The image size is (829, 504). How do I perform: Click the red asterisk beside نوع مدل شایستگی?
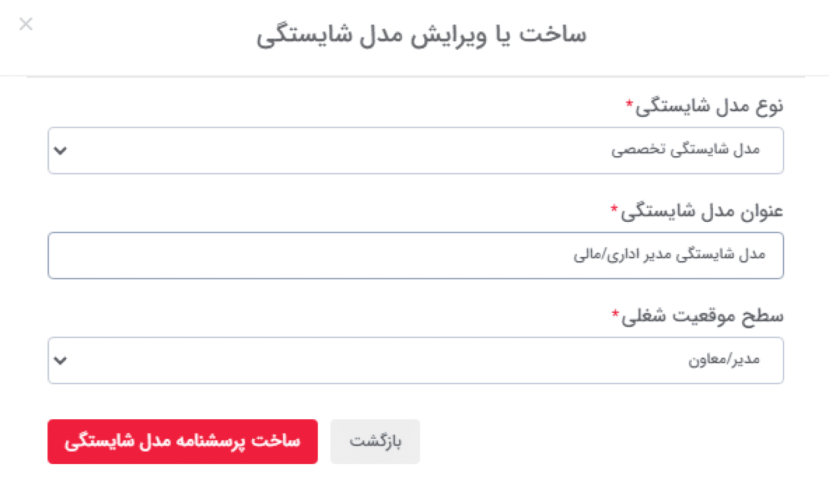click(629, 103)
